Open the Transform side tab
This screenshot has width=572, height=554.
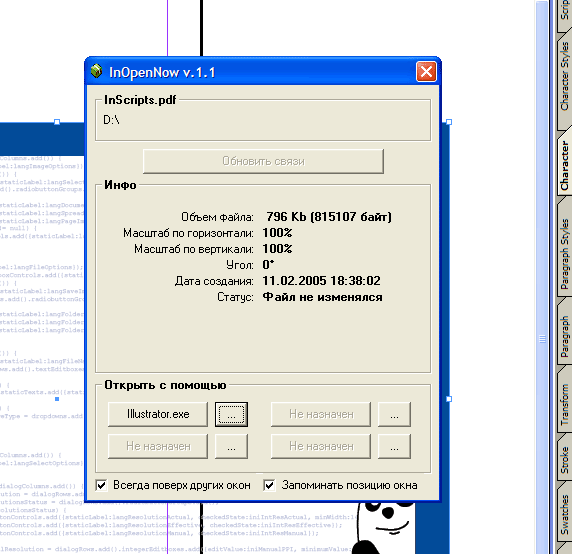[x=565, y=404]
